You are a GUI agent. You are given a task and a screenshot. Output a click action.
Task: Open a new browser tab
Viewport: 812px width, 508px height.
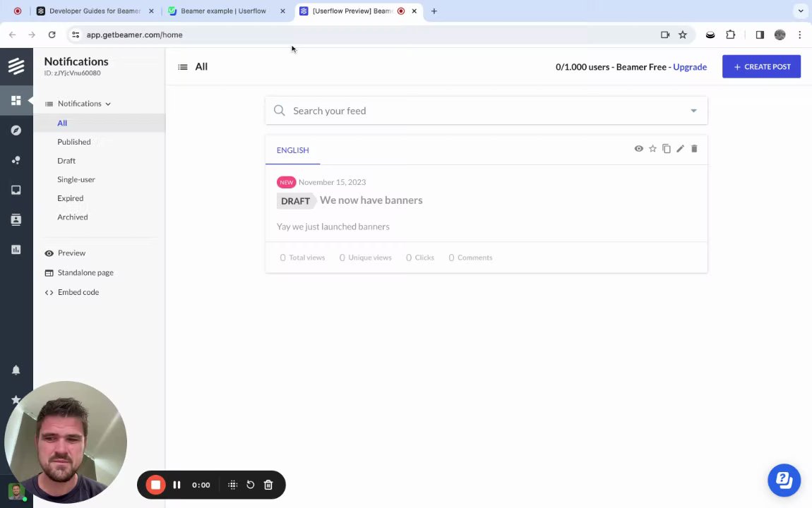coord(434,11)
